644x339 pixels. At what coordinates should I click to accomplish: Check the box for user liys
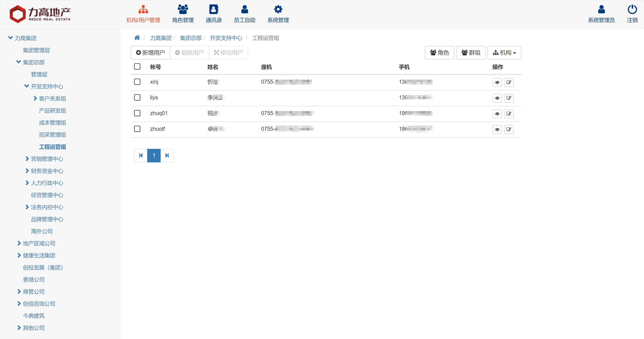coord(137,97)
